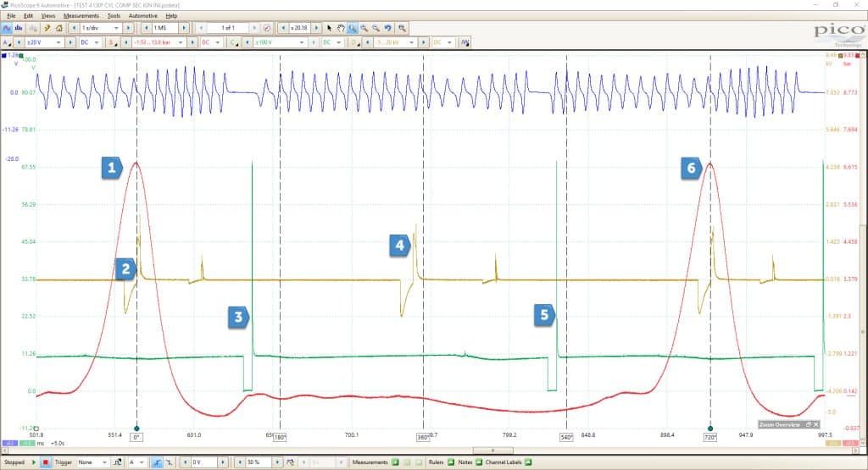
Task: Open the Math channels icon
Action: click(465, 42)
